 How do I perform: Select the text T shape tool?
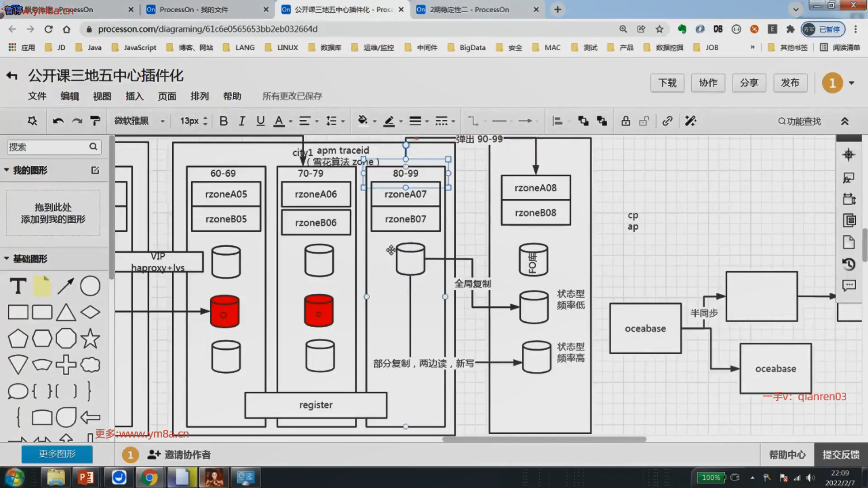(x=18, y=286)
